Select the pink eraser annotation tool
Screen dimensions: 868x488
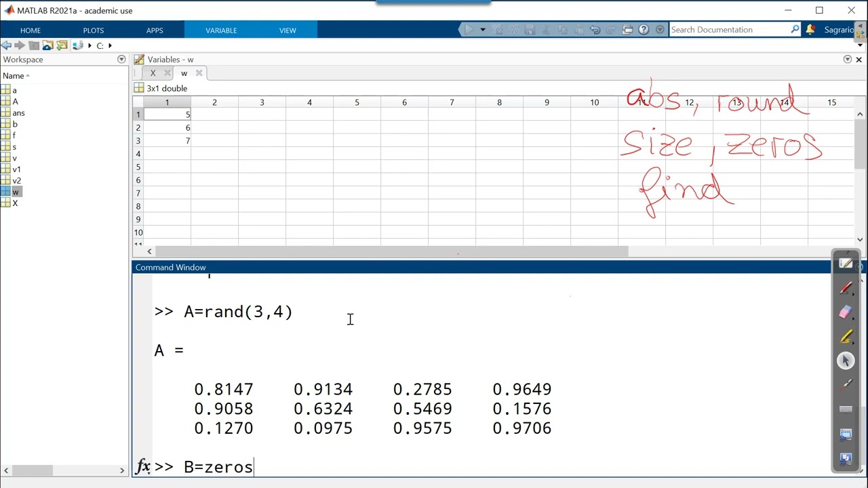tap(846, 312)
